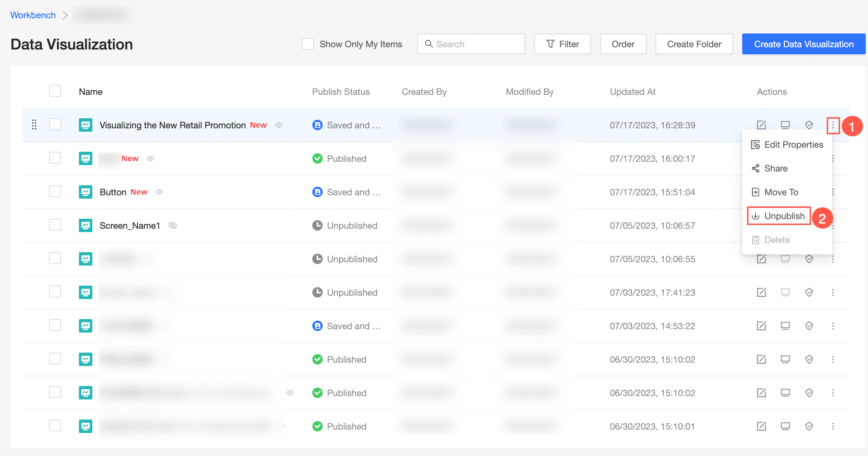Click edit icon for Visualizing the New Retail Promotion
This screenshot has width=868, height=456.
pos(761,125)
